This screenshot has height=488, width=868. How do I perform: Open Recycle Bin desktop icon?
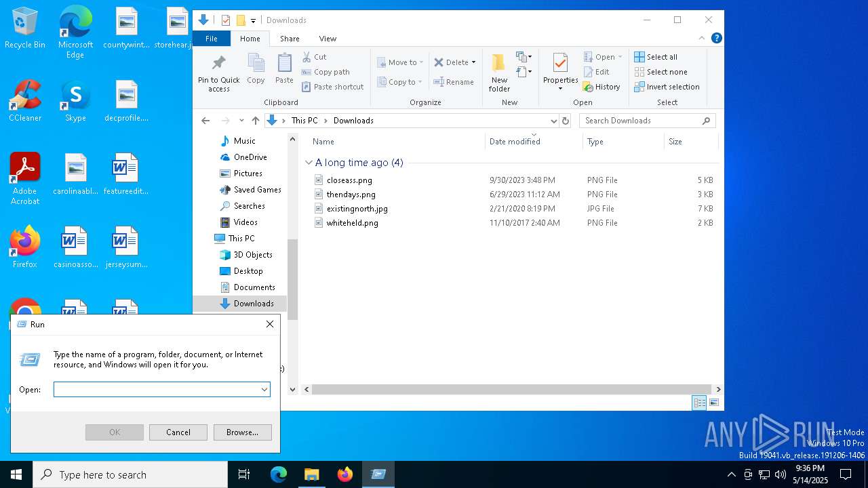25,28
